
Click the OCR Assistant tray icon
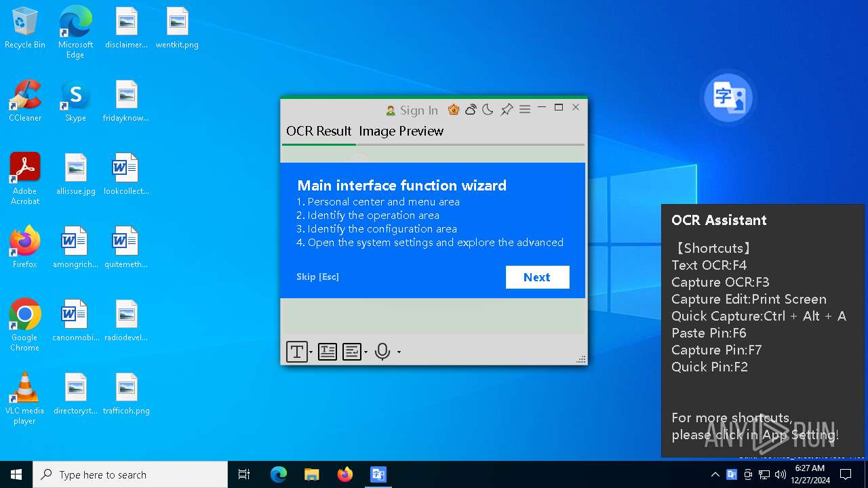point(732,474)
